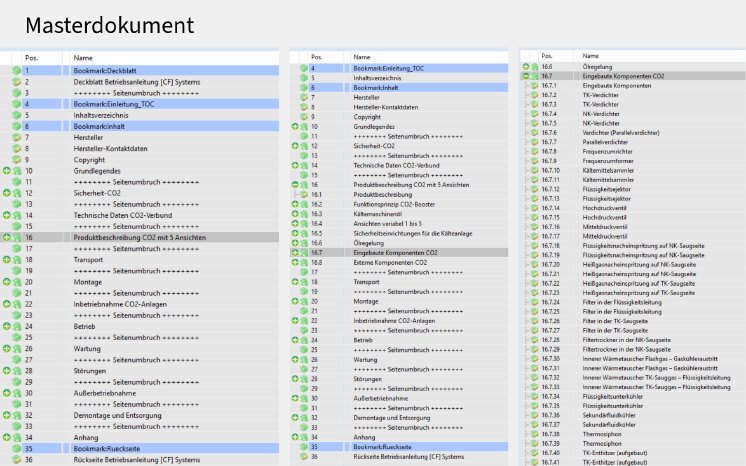746x466 pixels.
Task: Select Technische Daten CO2-Verbund in the left list
Action: [x=139, y=215]
